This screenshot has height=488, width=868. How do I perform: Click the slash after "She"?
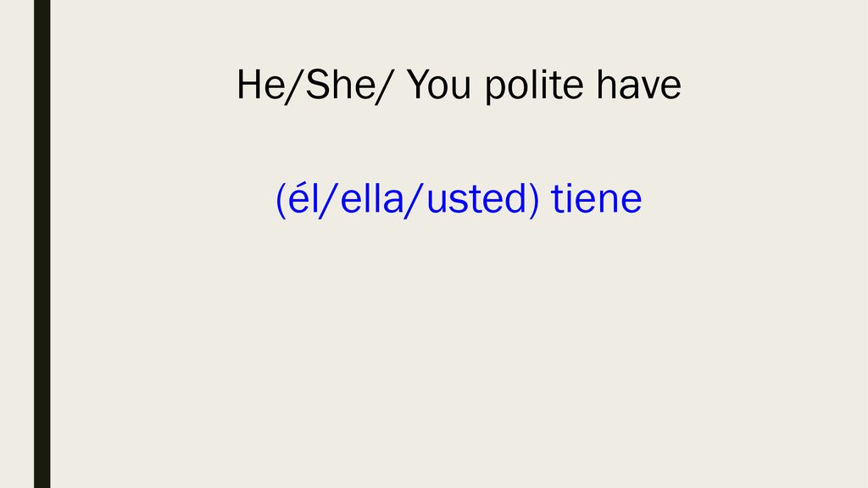(x=386, y=86)
